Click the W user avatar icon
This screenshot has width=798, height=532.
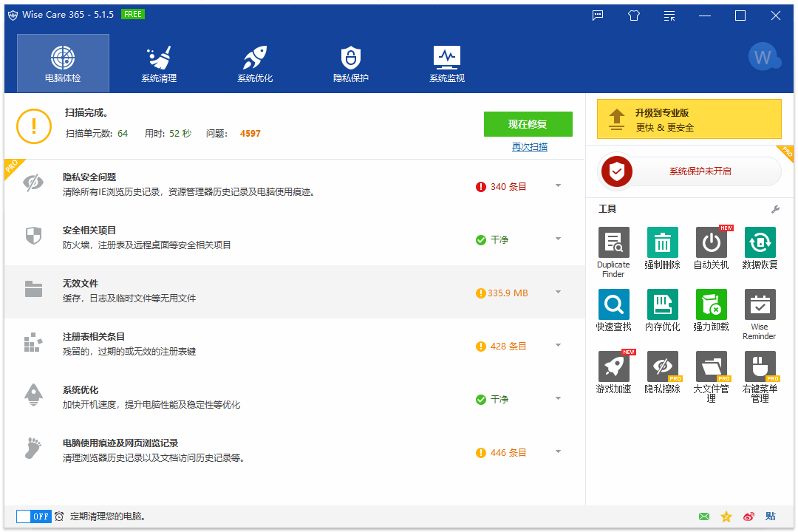[x=764, y=57]
